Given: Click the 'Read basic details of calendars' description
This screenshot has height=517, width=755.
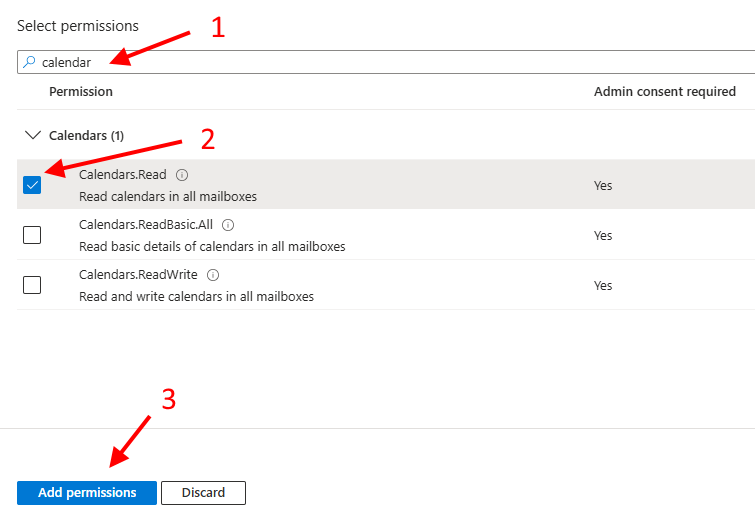Looking at the screenshot, I should [212, 246].
